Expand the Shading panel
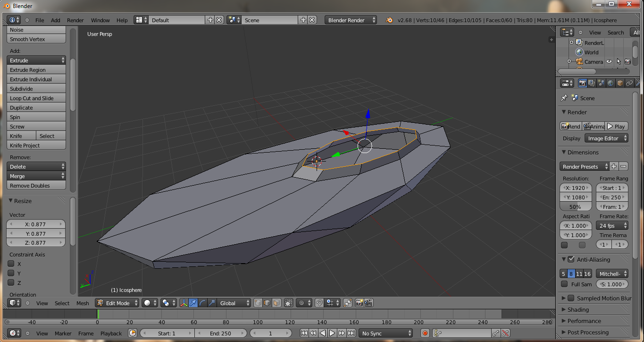The height and width of the screenshot is (342, 644). [578, 309]
